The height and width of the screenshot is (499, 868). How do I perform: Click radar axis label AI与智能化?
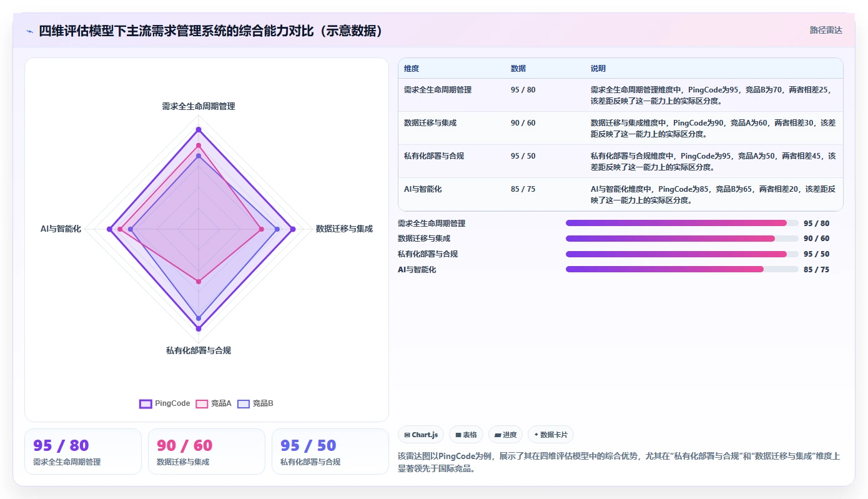point(61,229)
